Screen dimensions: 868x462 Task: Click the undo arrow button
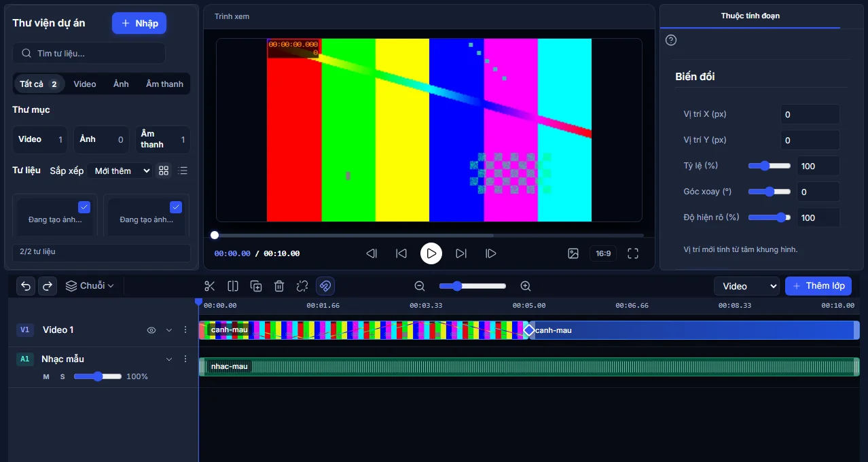point(26,286)
